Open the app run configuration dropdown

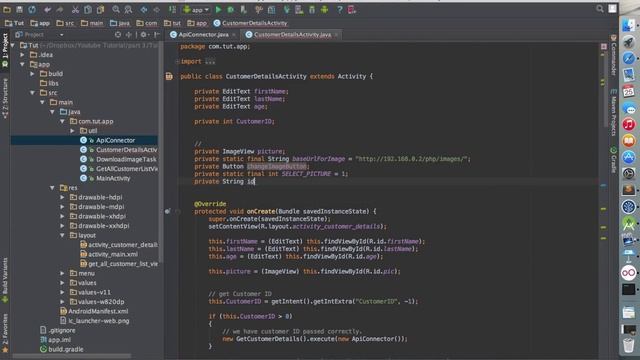coord(197,9)
